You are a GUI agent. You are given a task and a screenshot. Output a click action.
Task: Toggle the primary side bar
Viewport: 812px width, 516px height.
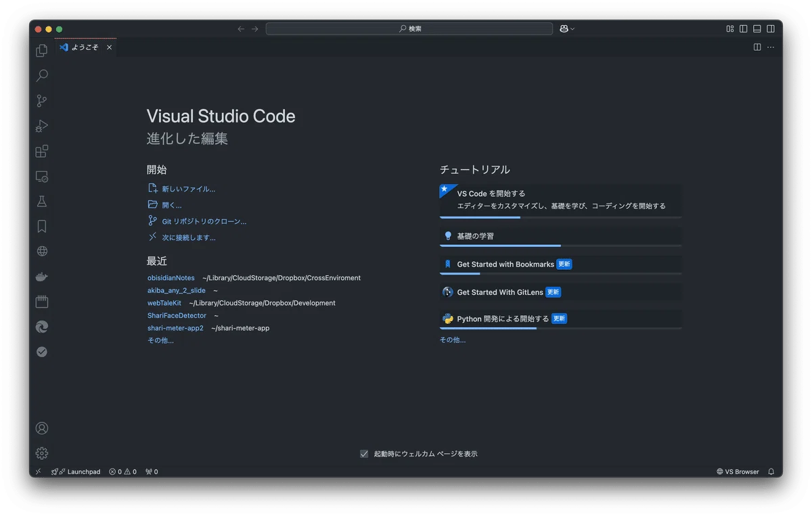(744, 28)
